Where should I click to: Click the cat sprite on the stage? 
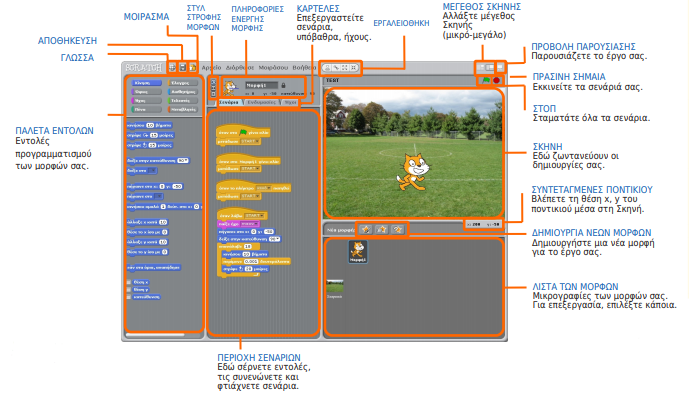(413, 172)
